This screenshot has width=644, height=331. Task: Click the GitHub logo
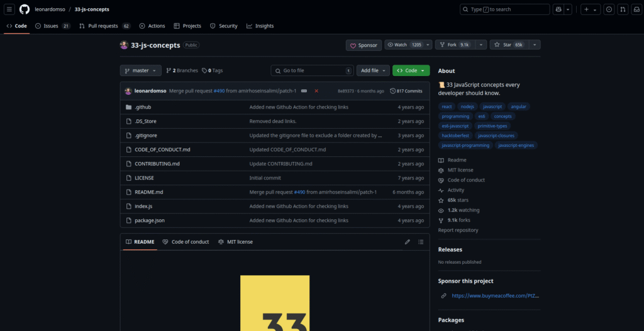pyautogui.click(x=25, y=9)
